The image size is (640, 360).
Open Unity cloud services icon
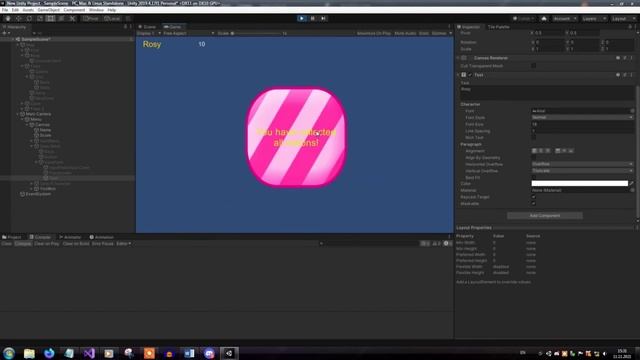(544, 19)
